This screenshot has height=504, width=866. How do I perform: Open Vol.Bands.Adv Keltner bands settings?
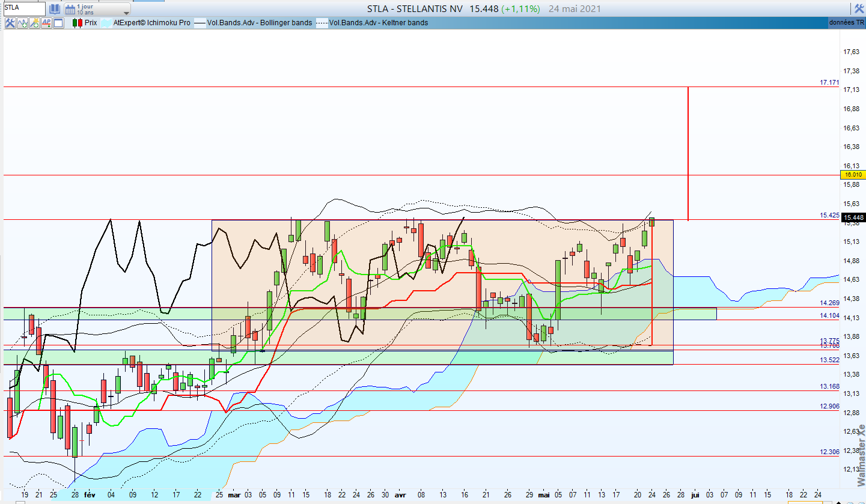(379, 23)
